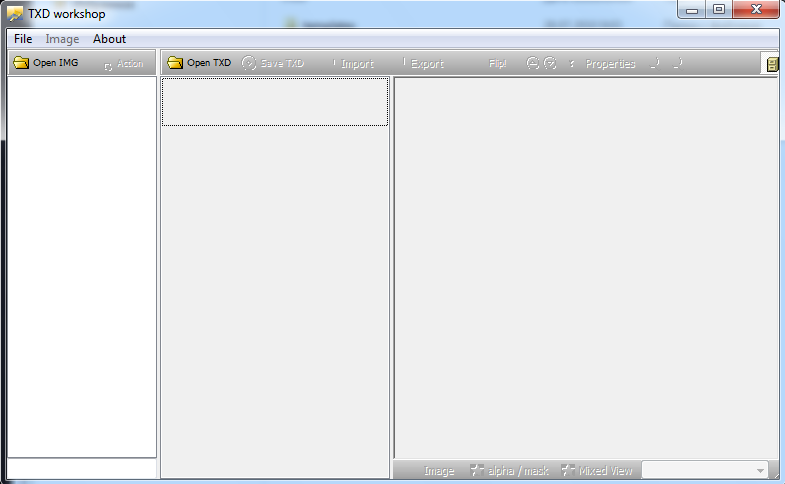
Task: Click the TXD workshop title bar icon
Action: tap(16, 13)
